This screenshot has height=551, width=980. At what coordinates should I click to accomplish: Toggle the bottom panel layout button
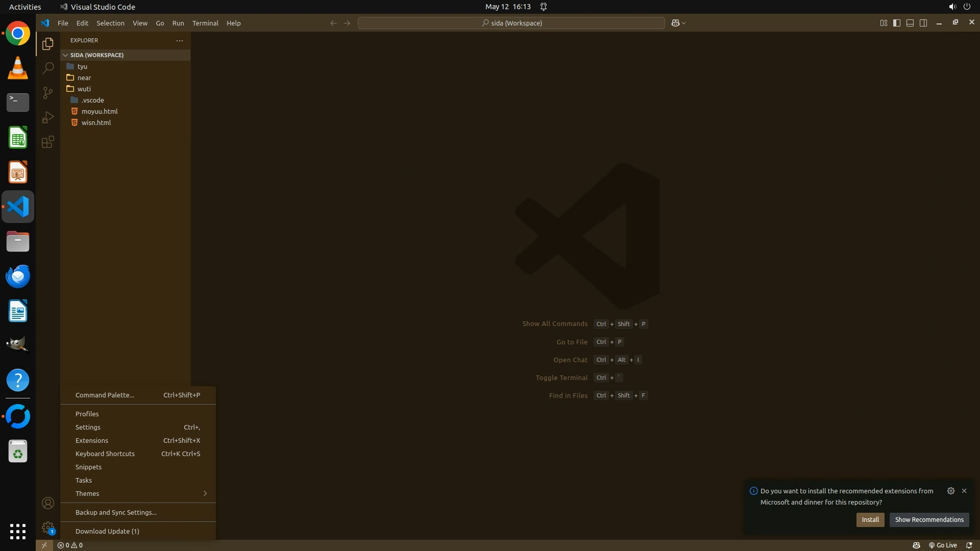pyautogui.click(x=910, y=23)
